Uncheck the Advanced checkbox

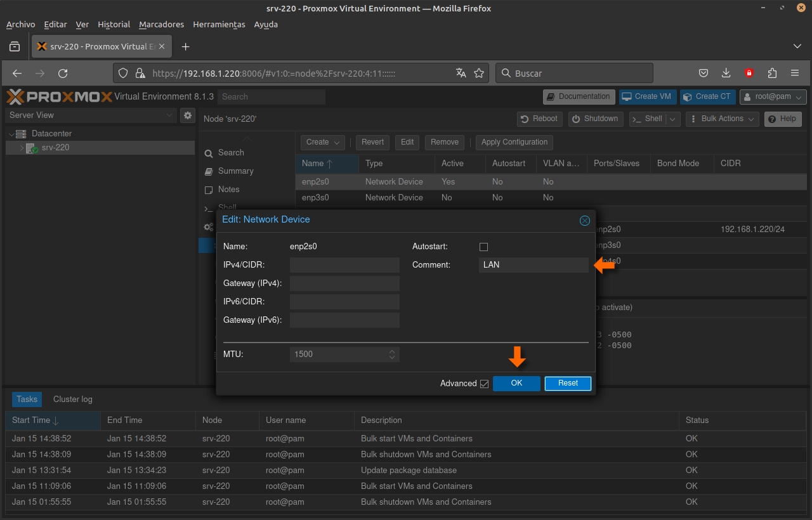485,384
